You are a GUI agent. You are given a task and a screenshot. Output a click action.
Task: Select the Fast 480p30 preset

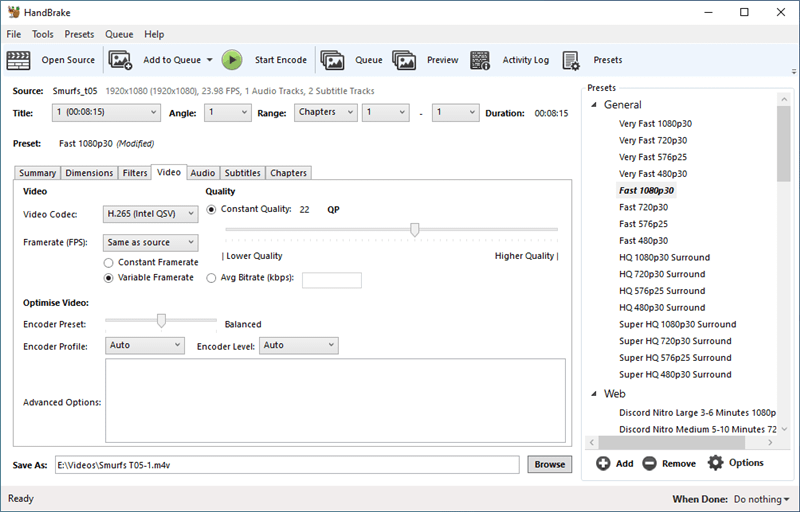(x=643, y=241)
